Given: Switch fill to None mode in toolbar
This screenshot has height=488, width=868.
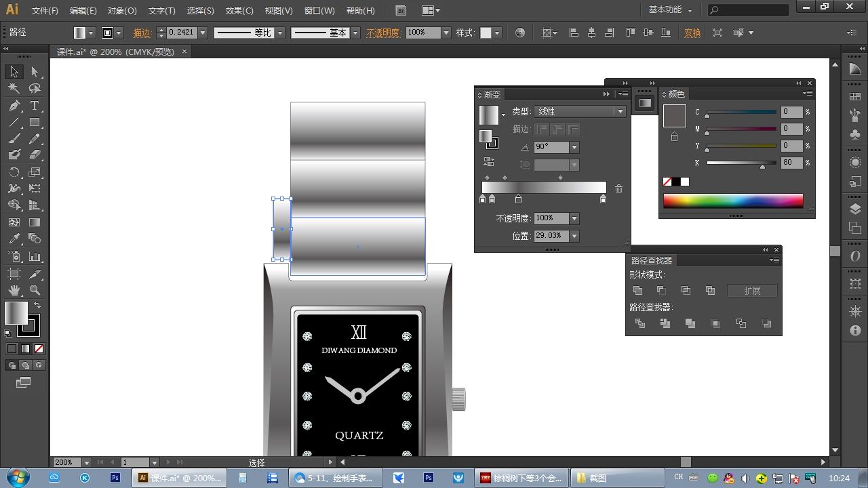Looking at the screenshot, I should click(x=39, y=348).
